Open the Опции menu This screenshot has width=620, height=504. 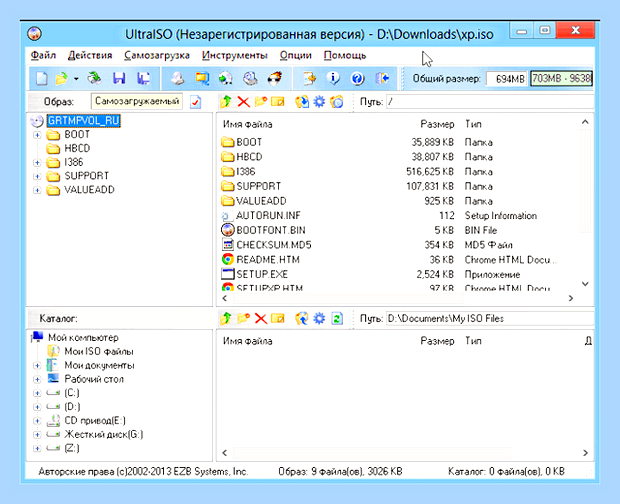coord(295,55)
